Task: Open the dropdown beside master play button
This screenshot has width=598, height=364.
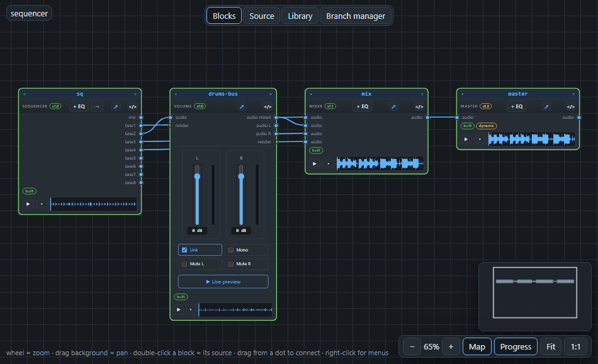Action: 480,140
